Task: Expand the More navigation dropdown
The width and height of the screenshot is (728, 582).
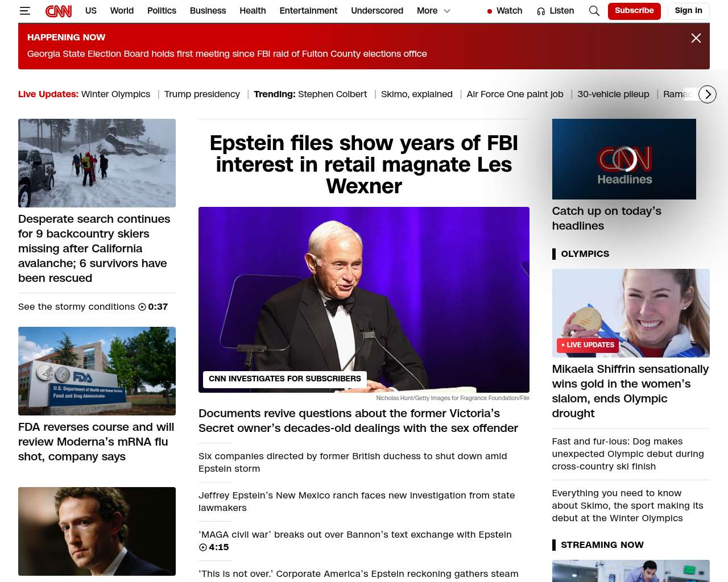Action: (x=433, y=11)
